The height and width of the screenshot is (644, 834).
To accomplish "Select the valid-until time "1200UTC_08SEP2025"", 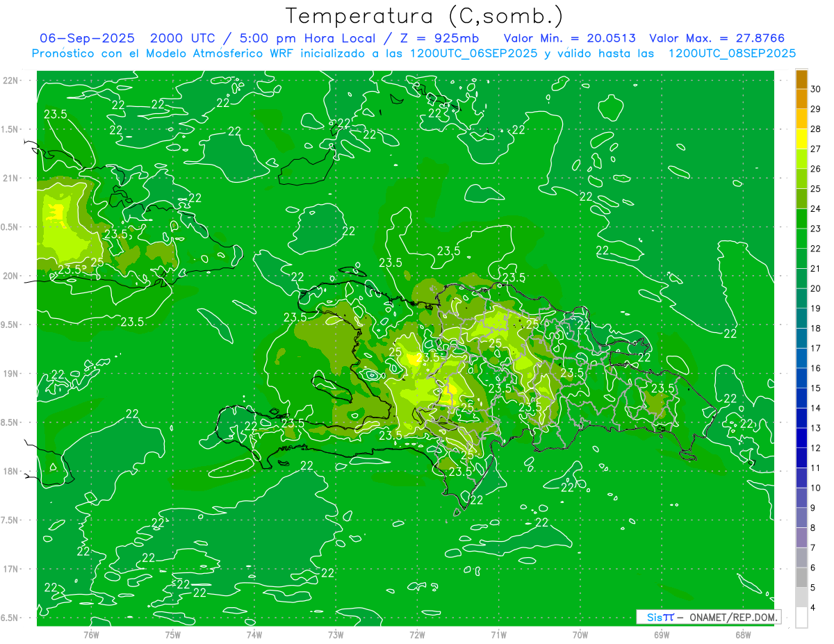I will 732,53.
